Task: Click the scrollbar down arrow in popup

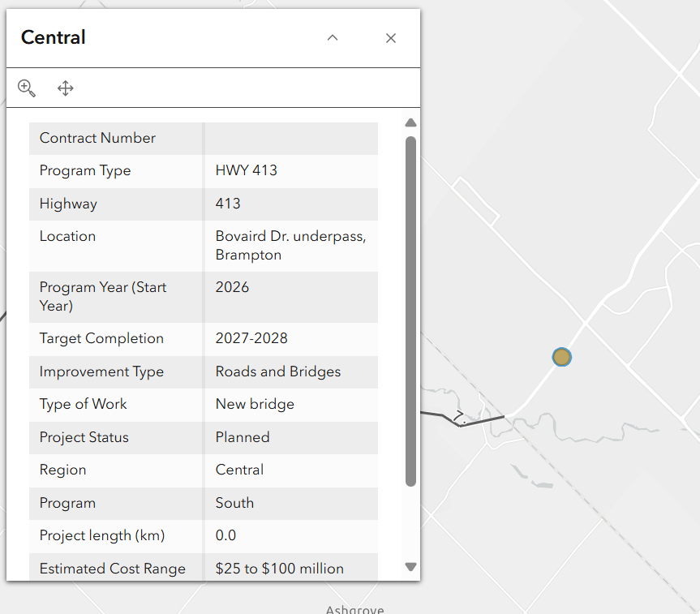Action: [410, 567]
